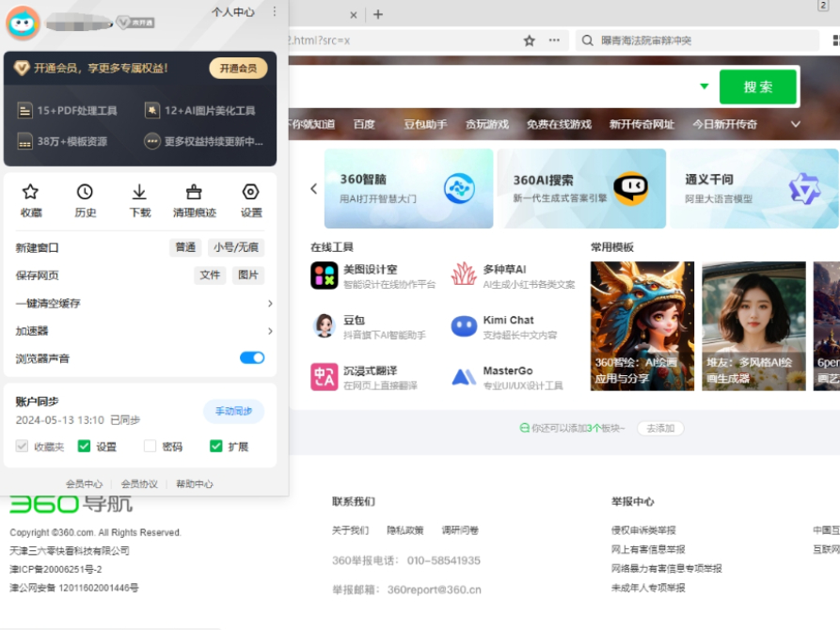The width and height of the screenshot is (840, 630).
Task: Toggle 浏览器声音 switch
Action: [x=252, y=358]
